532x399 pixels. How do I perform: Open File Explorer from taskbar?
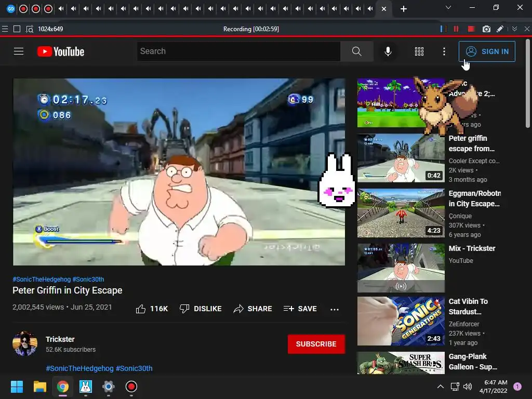point(39,387)
